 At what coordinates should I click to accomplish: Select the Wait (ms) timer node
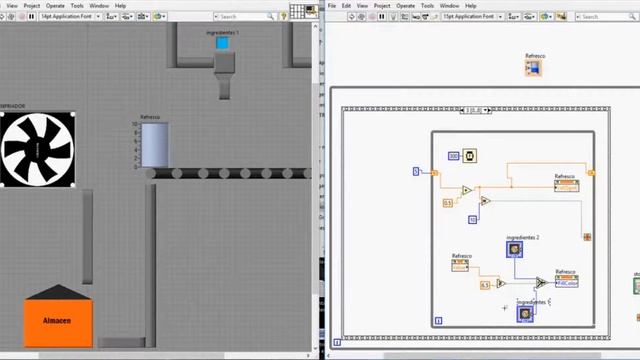coord(470,156)
